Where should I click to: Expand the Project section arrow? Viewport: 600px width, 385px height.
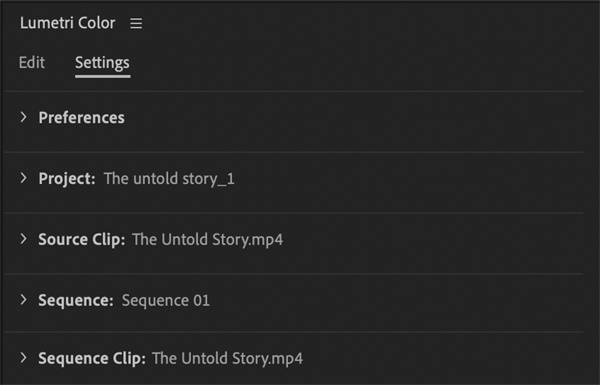click(24, 178)
